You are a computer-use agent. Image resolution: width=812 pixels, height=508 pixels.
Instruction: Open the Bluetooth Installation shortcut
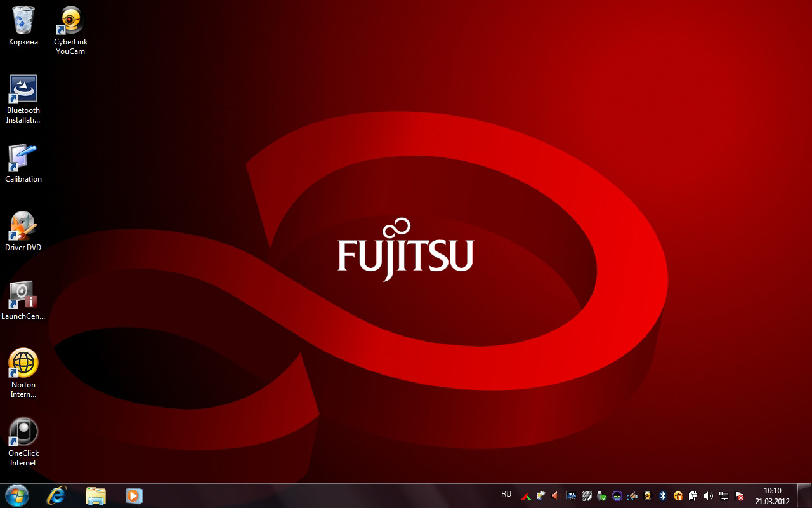[x=23, y=90]
